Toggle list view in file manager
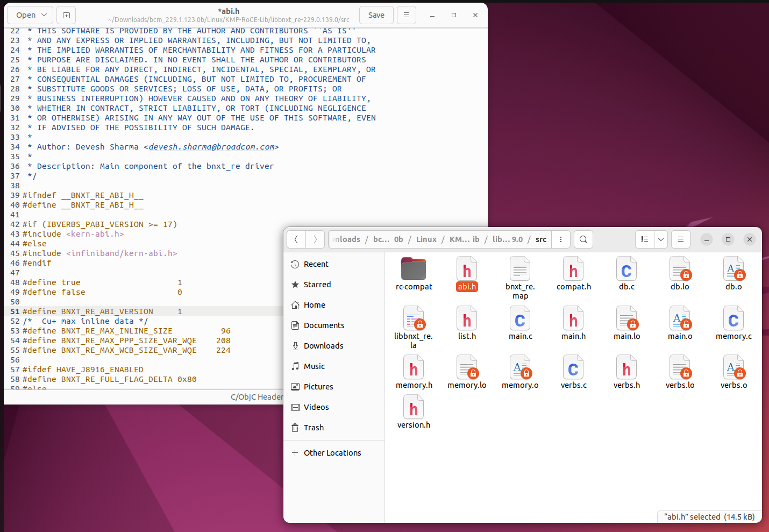 (645, 239)
